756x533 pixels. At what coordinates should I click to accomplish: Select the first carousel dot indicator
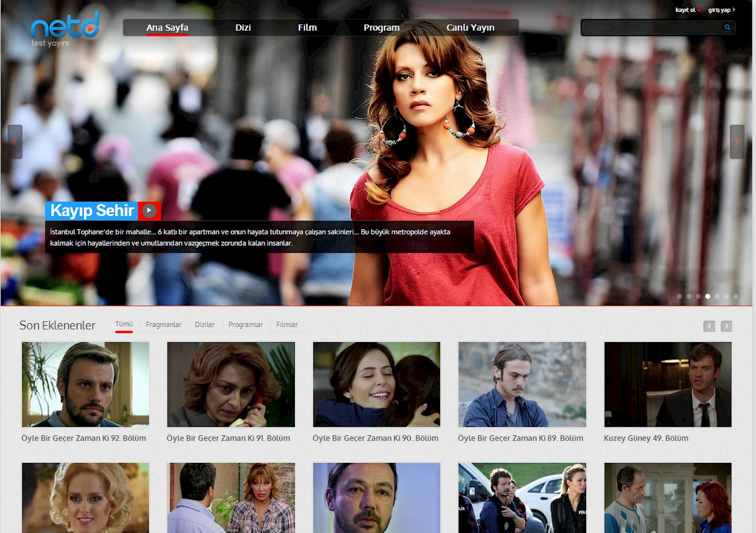point(679,296)
